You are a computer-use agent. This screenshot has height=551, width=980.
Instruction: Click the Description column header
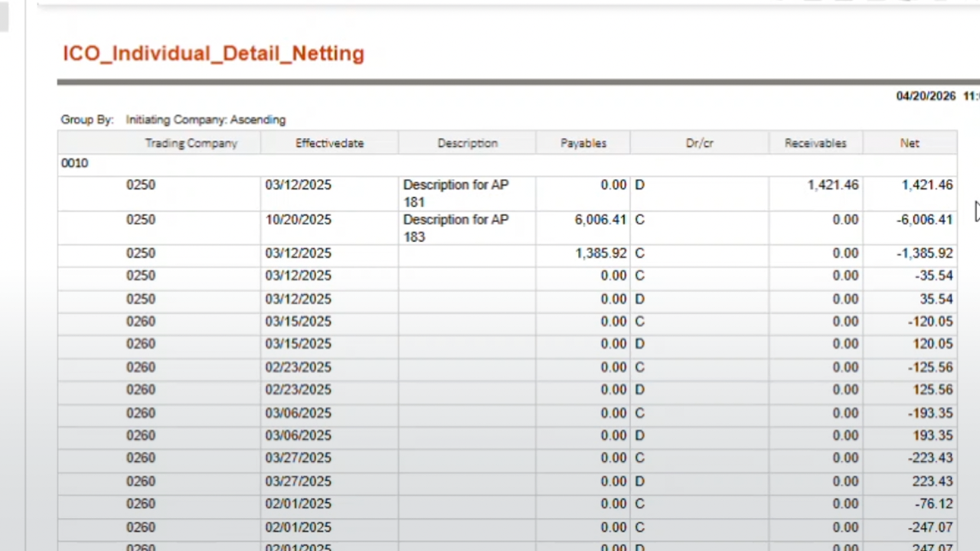pos(468,143)
